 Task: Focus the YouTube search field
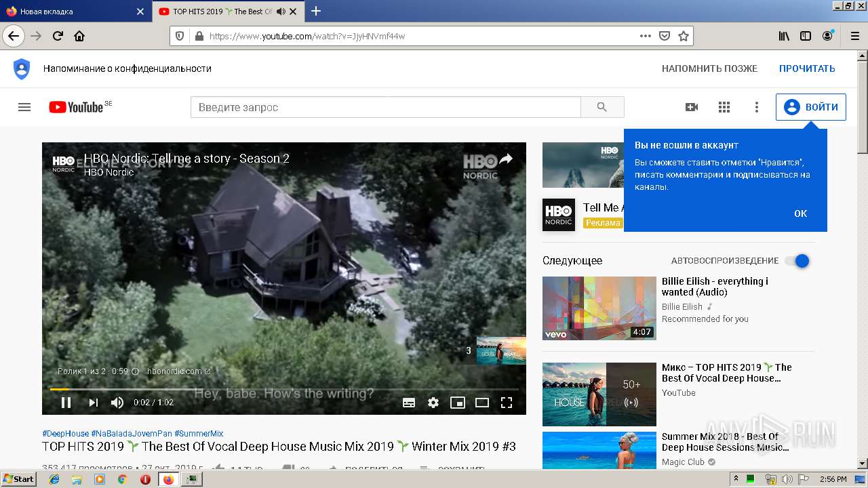click(386, 107)
